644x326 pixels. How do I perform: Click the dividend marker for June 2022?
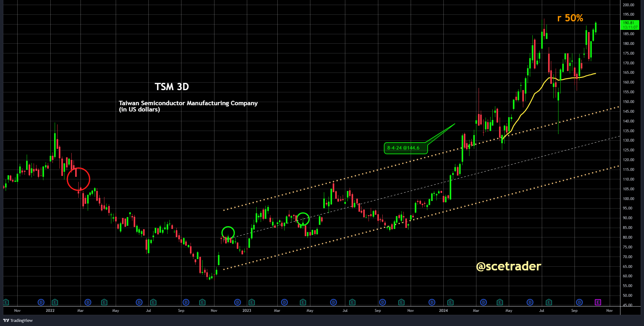point(139,302)
